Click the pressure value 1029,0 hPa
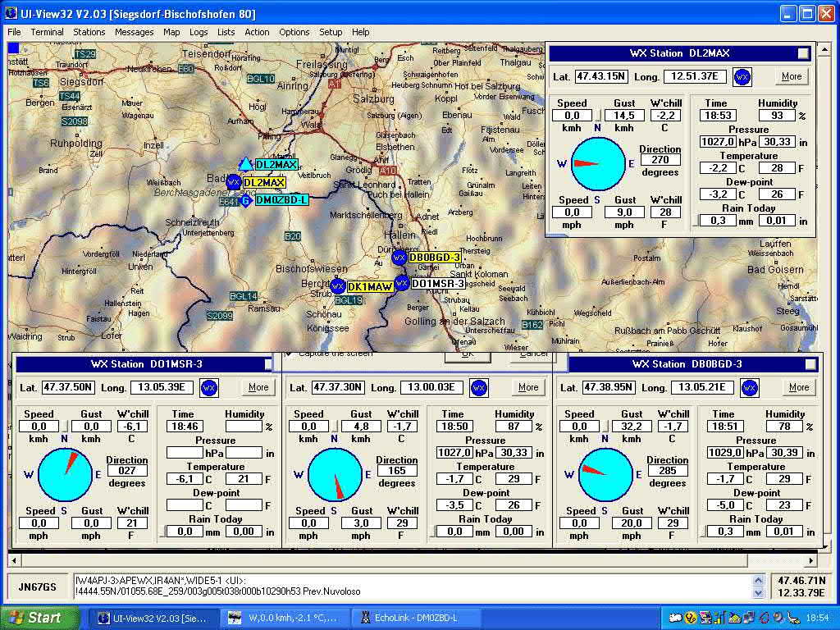840x630 pixels. 724,453
